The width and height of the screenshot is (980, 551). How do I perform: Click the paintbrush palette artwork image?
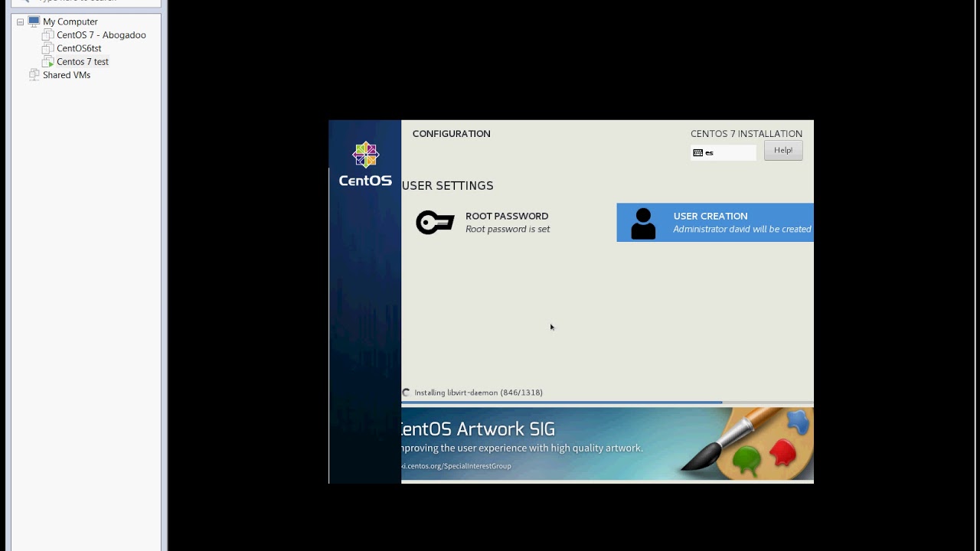point(746,442)
